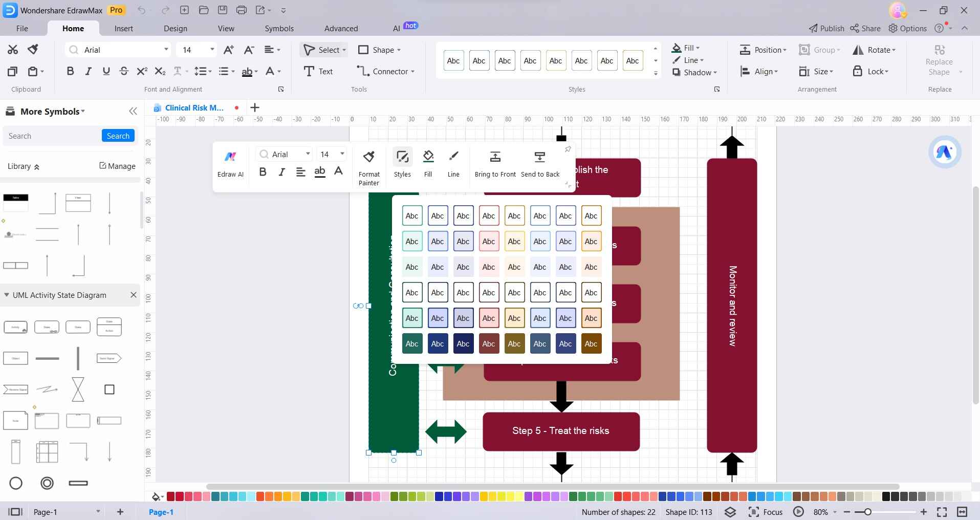Open the Position dropdown
The width and height of the screenshot is (980, 520).
(763, 50)
